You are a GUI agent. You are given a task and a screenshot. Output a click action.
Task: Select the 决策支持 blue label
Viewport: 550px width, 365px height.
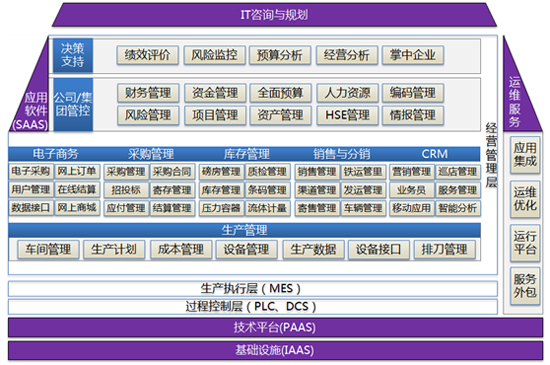point(73,55)
